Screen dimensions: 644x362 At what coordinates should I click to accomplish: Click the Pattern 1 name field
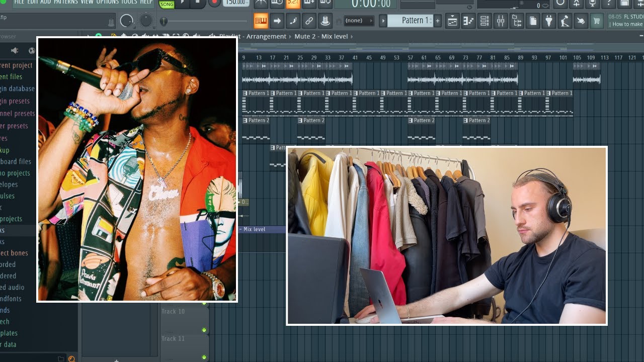click(x=410, y=21)
